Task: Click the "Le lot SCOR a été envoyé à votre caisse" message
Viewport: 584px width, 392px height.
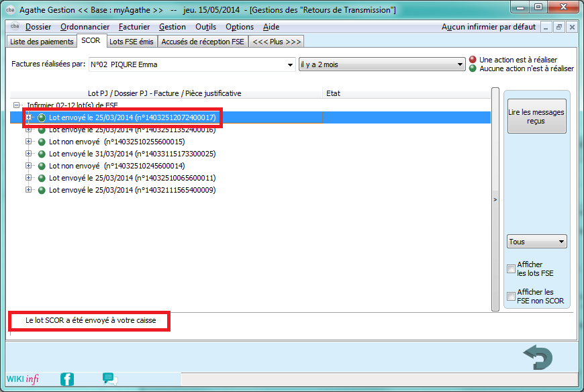Action: tap(91, 321)
